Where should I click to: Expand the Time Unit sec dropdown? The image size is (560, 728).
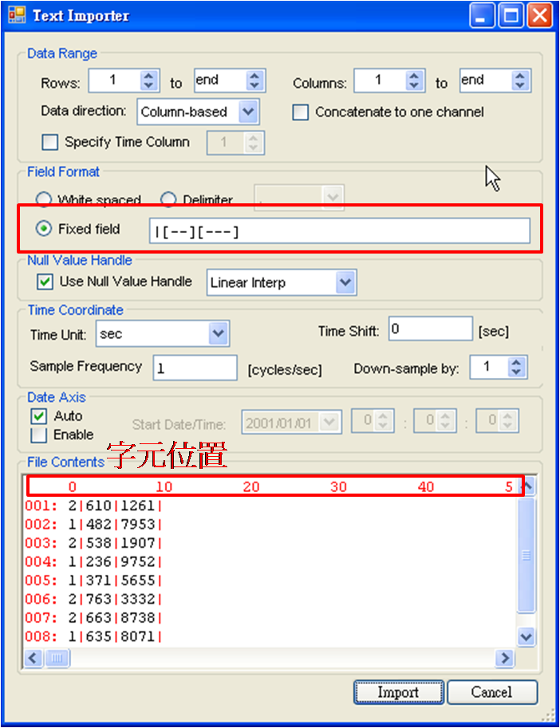click(218, 333)
